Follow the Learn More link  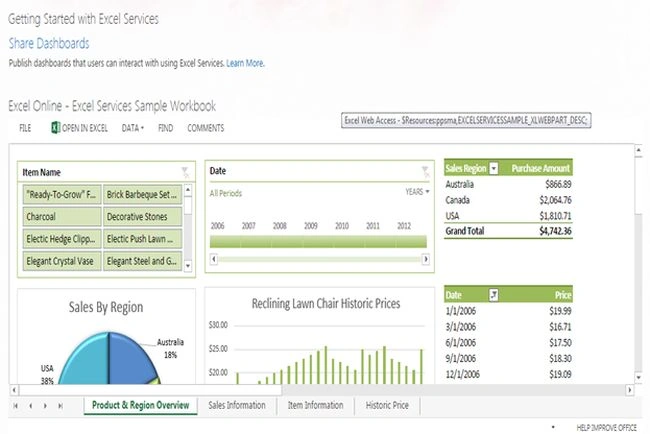[x=245, y=63]
